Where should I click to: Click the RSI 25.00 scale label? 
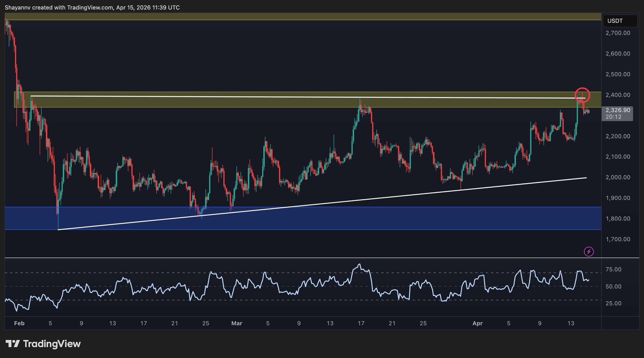click(613, 303)
